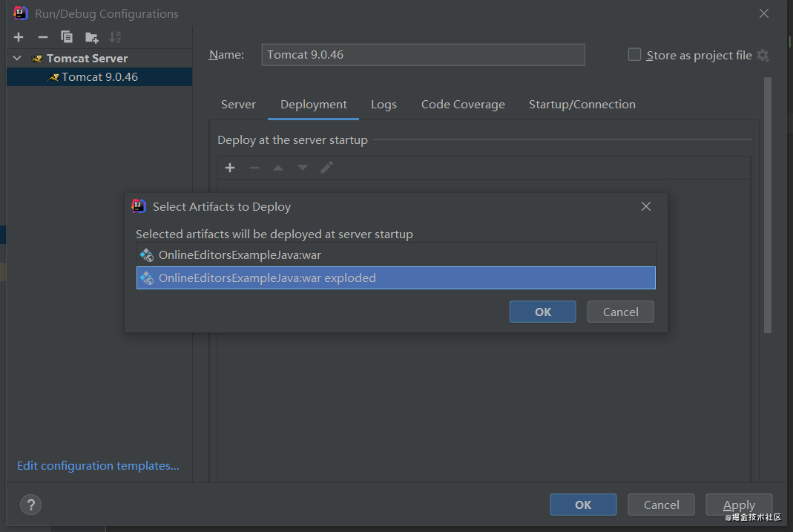Select OnlineEditorsExampleJava:war exploded artifact
This screenshot has width=793, height=532.
[x=396, y=278]
